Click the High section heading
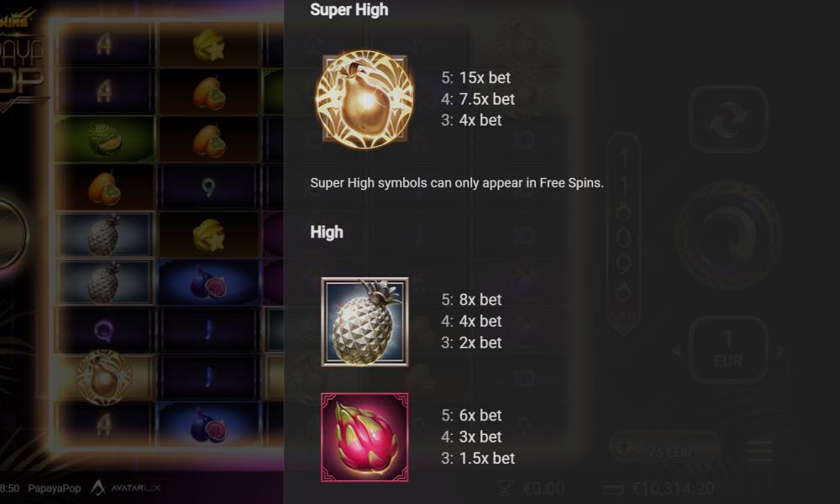 coord(327,233)
